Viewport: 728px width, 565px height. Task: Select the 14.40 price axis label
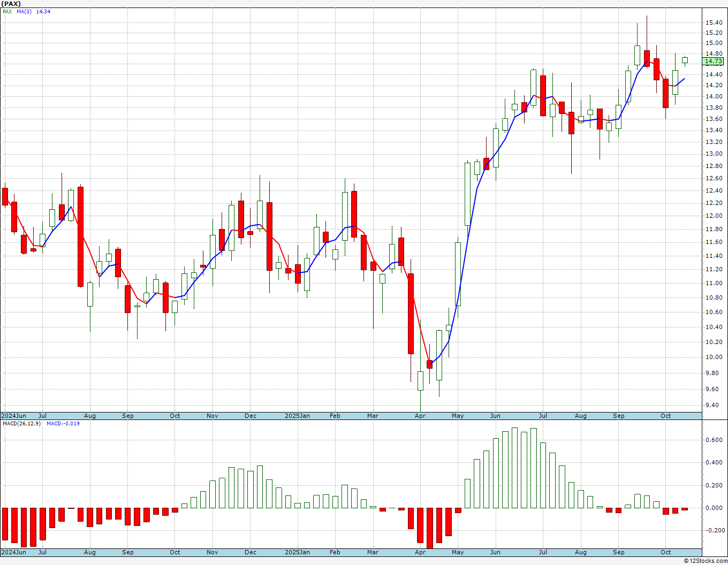point(714,75)
